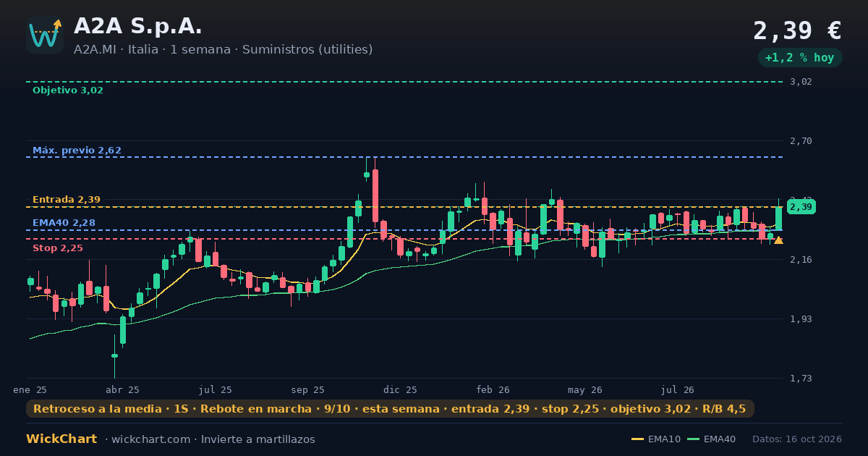This screenshot has height=456, width=868.
Task: Click the Retroceso a la media summary banner
Action: [x=390, y=409]
